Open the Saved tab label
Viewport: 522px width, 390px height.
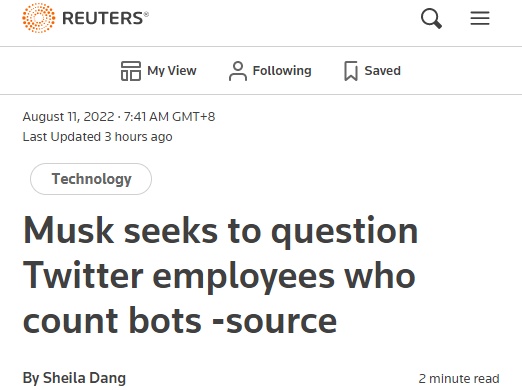[382, 71]
